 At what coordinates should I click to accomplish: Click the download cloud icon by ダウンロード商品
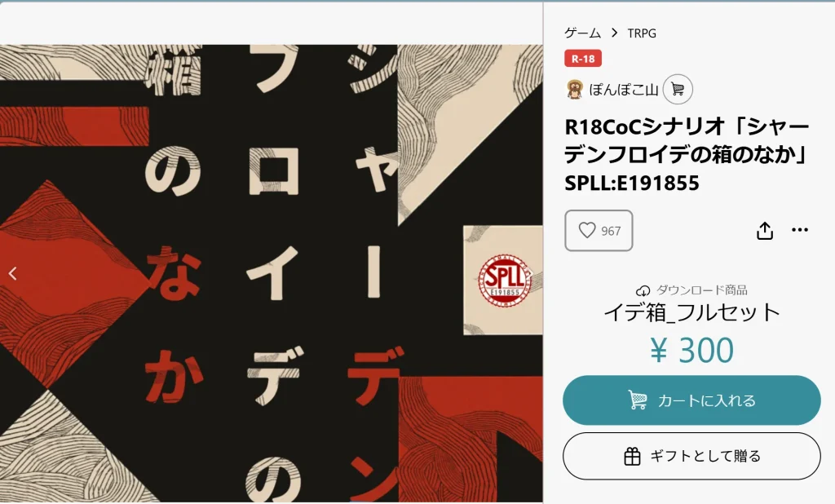643,291
